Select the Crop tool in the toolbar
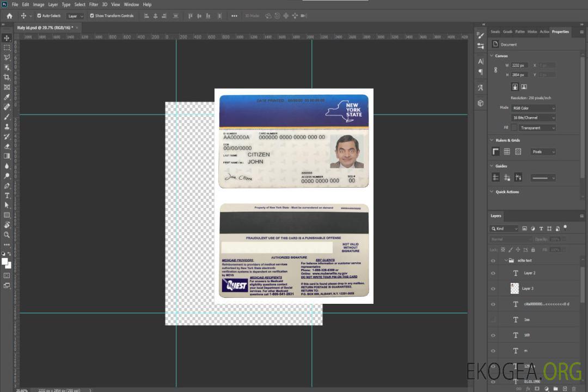588x392 pixels. 7,77
